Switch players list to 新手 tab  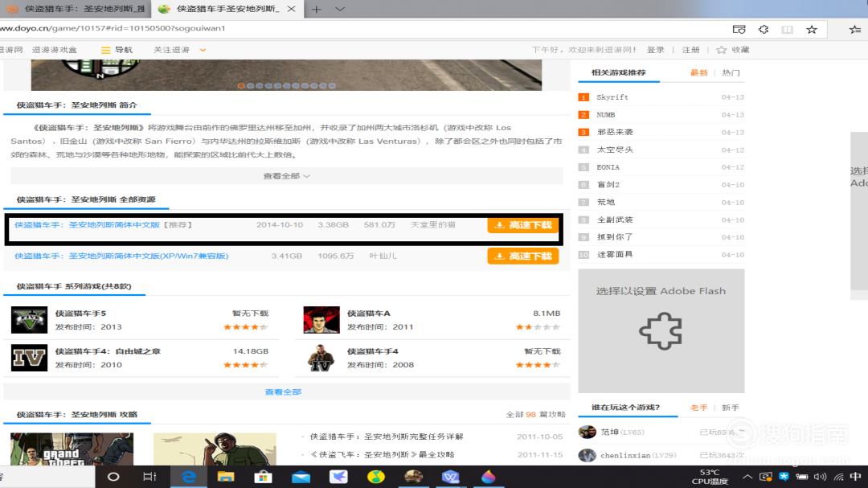click(731, 407)
